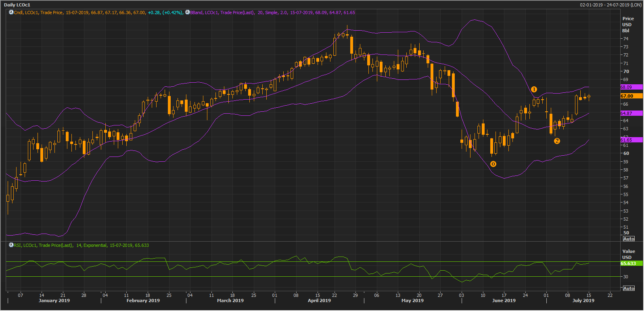Click June 2019 on time axis

(504, 301)
